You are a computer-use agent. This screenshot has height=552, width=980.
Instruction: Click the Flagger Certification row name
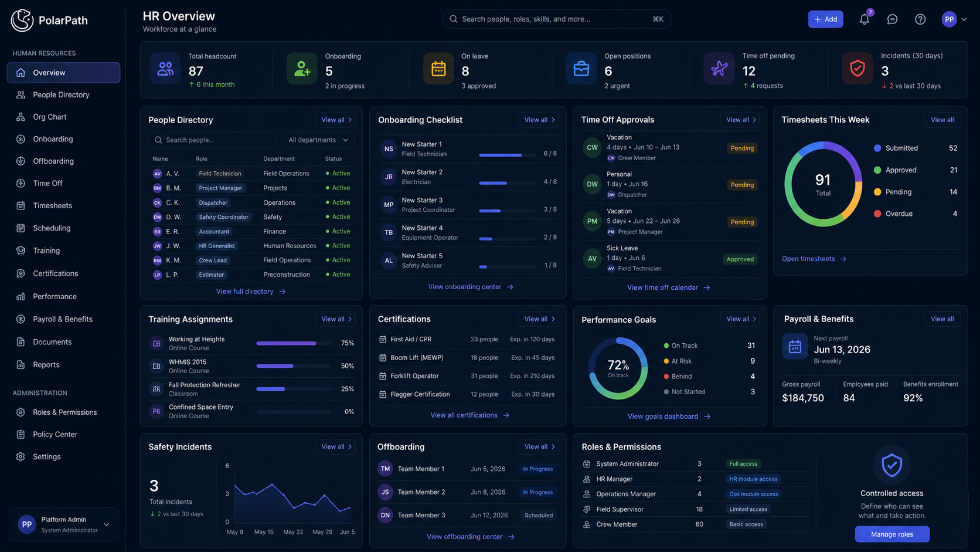tap(420, 394)
